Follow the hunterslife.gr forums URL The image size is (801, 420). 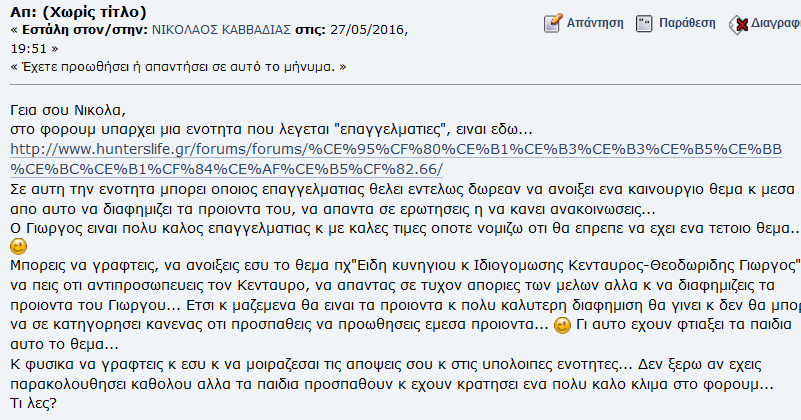click(x=396, y=149)
